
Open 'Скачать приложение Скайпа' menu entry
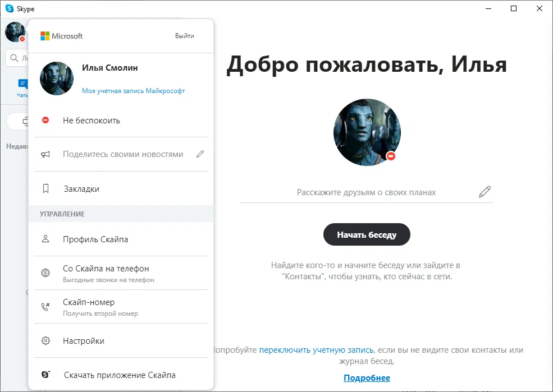click(121, 375)
